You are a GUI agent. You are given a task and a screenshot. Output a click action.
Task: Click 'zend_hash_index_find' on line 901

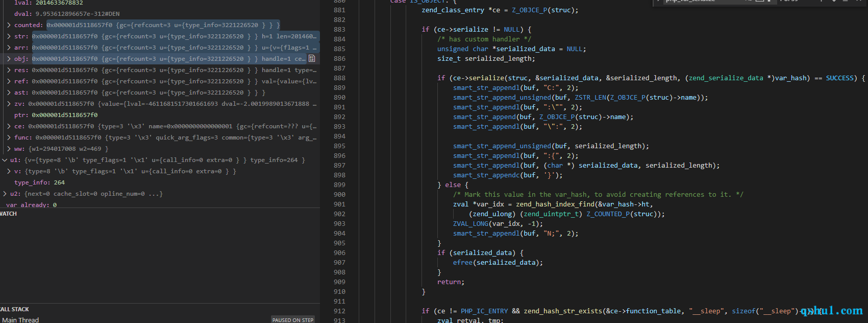pos(555,204)
